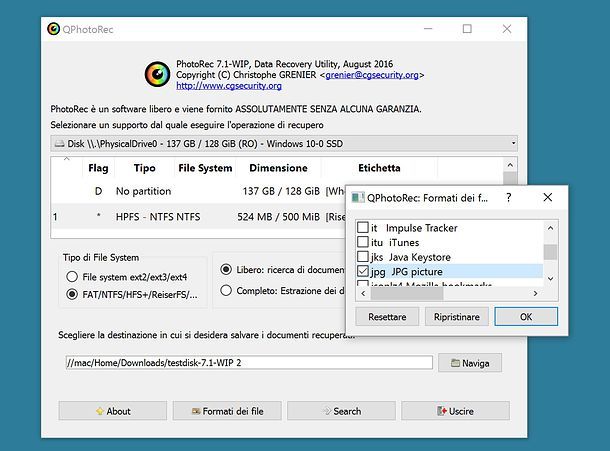Screen dimensions: 610x451
Task: Click left arrow of formats horizontal scrollbar
Action: coord(363,293)
